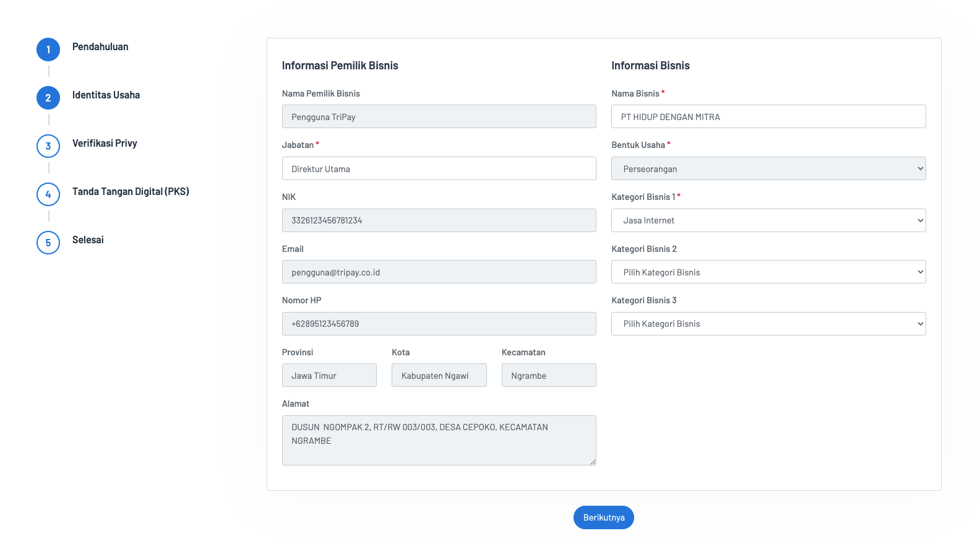
Task: Click the Kota field showing Kabupaten Ngawi
Action: click(x=439, y=375)
